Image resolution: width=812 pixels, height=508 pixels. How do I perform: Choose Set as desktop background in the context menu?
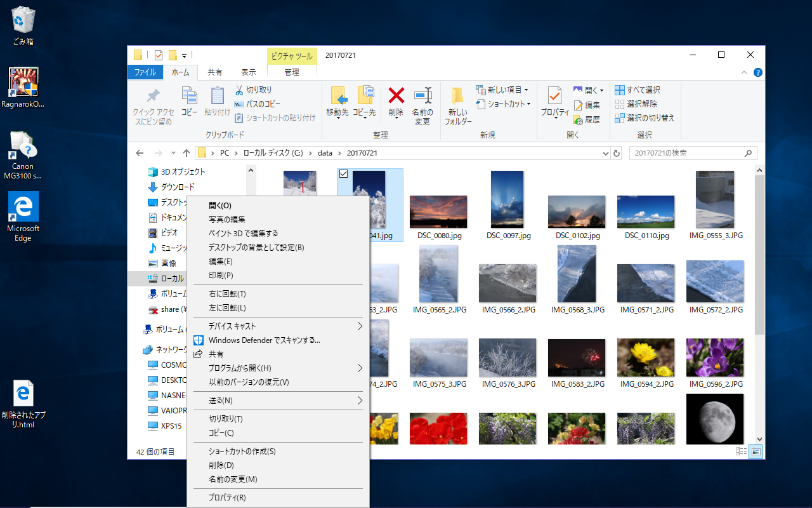pyautogui.click(x=278, y=248)
